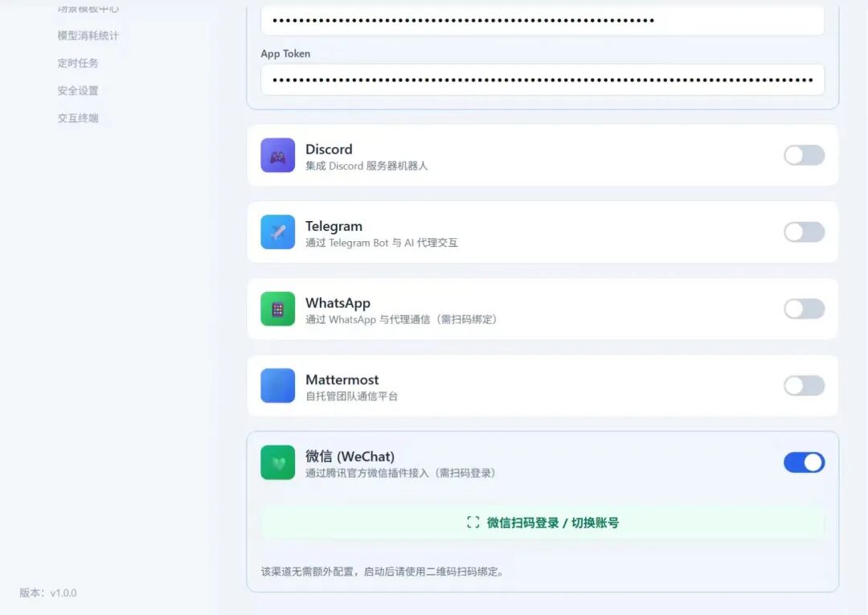Switch on the Mattermost toggle
The image size is (868, 615).
coord(804,386)
